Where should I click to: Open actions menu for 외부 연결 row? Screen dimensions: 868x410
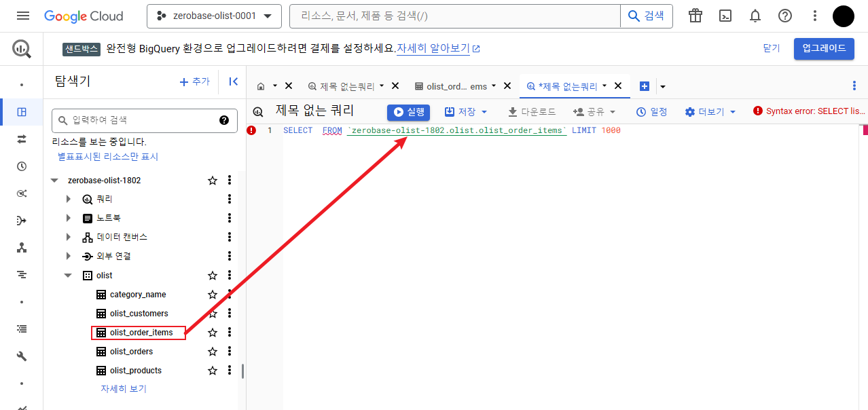coord(230,257)
